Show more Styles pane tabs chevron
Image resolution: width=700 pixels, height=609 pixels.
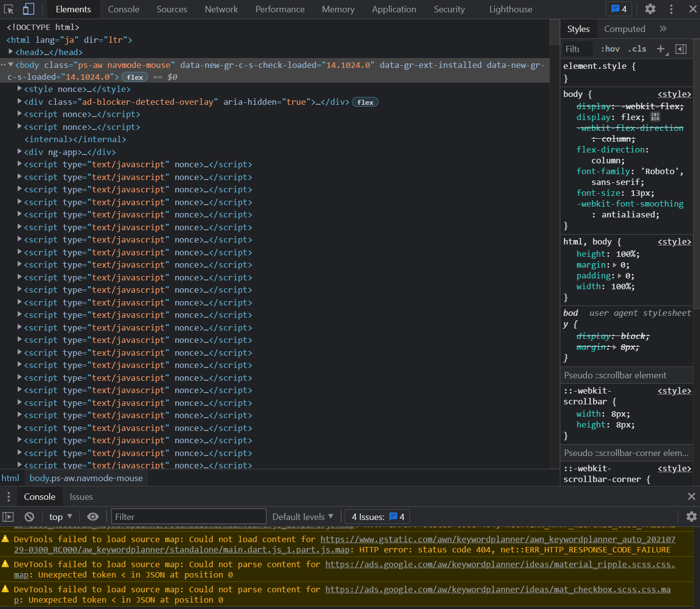[x=663, y=29]
